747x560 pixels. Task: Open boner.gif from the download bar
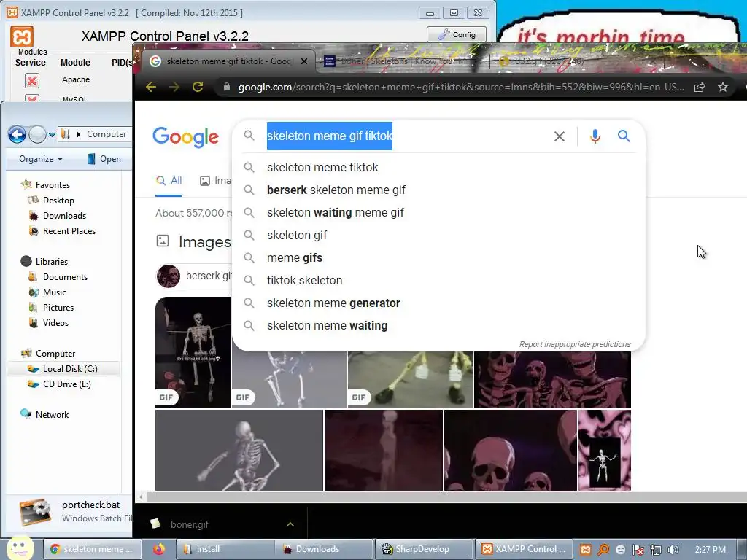[x=189, y=524]
